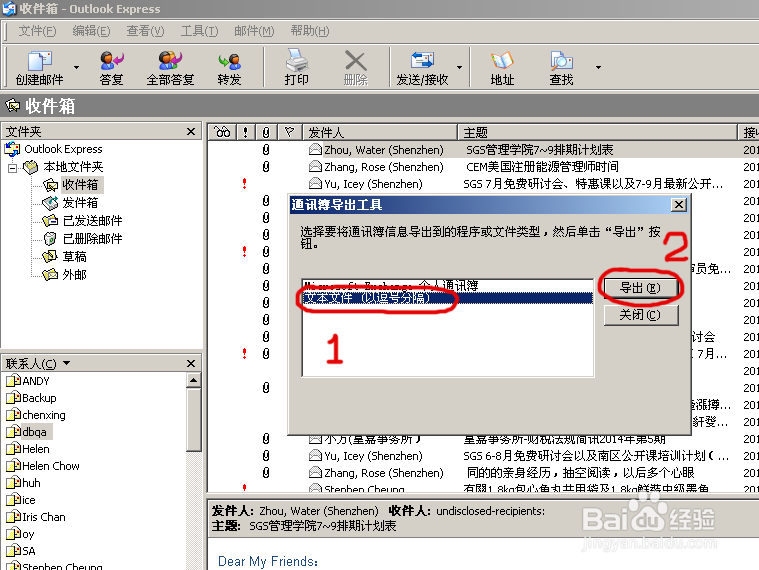Open the 帮助(H) menu

[x=310, y=31]
